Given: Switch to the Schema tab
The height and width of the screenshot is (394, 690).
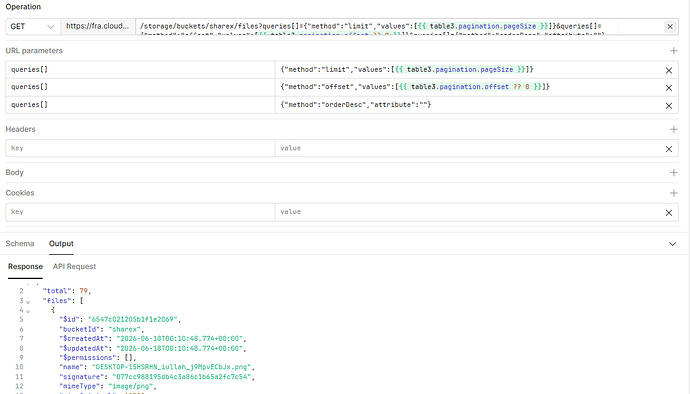Looking at the screenshot, I should 20,244.
